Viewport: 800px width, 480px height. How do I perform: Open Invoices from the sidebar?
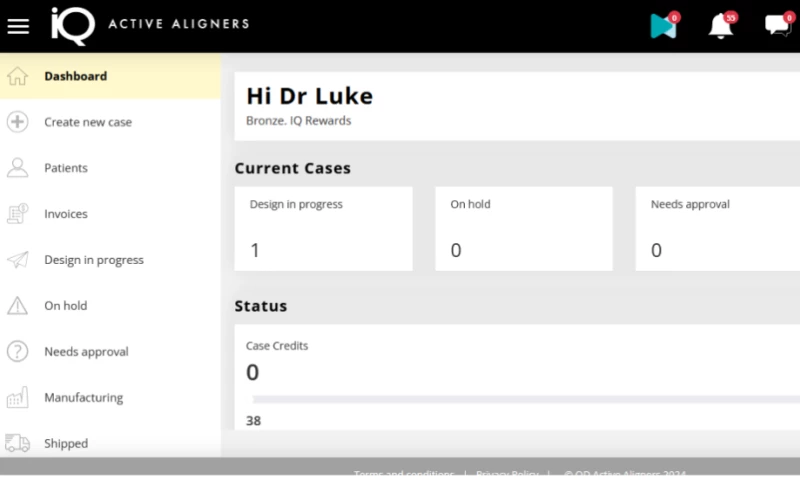(x=110, y=214)
